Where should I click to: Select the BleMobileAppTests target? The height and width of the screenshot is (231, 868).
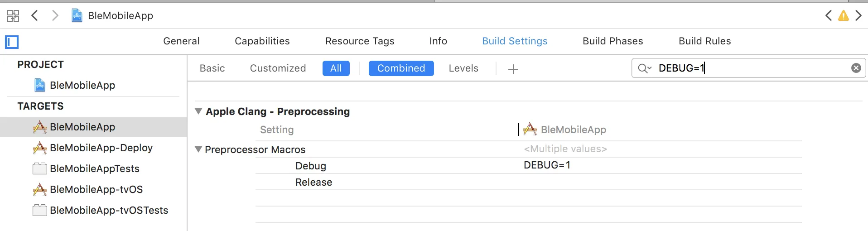[94, 169]
